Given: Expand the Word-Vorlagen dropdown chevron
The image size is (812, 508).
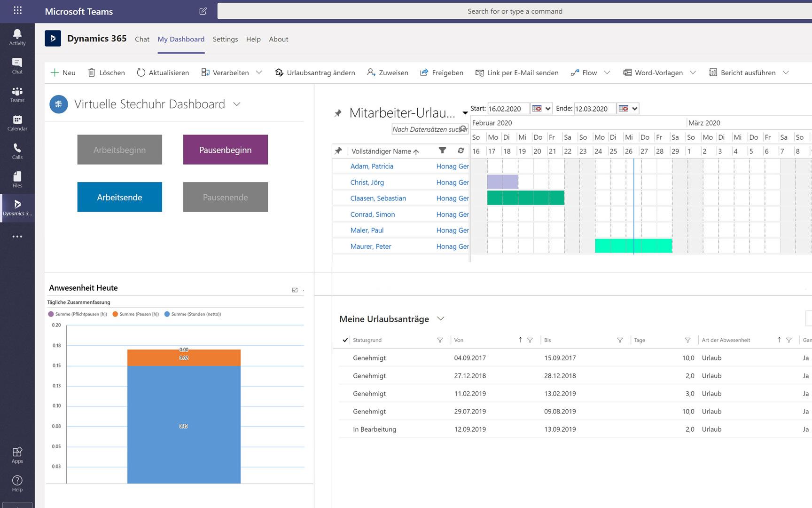Looking at the screenshot, I should (693, 72).
